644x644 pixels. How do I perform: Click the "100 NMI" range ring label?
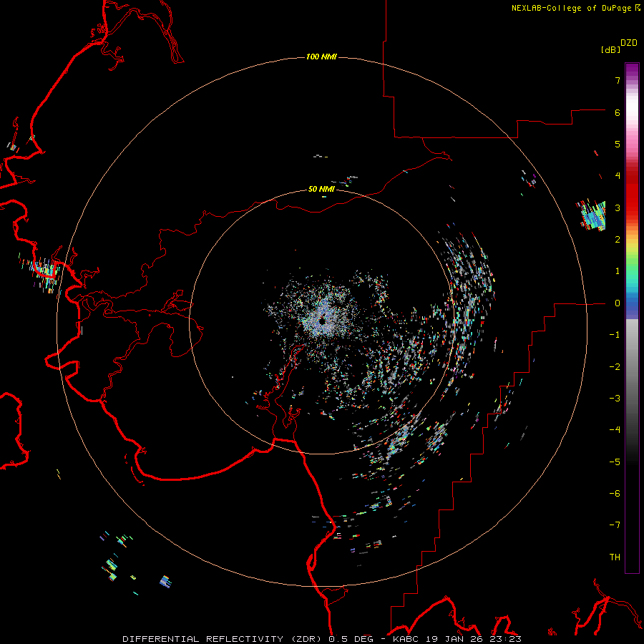[x=321, y=57]
